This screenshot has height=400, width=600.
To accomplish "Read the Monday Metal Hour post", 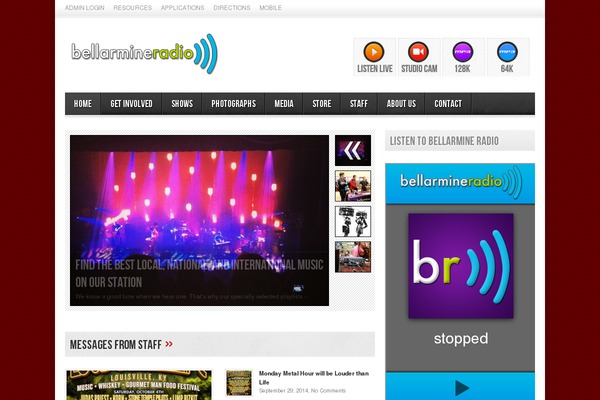I will (314, 377).
